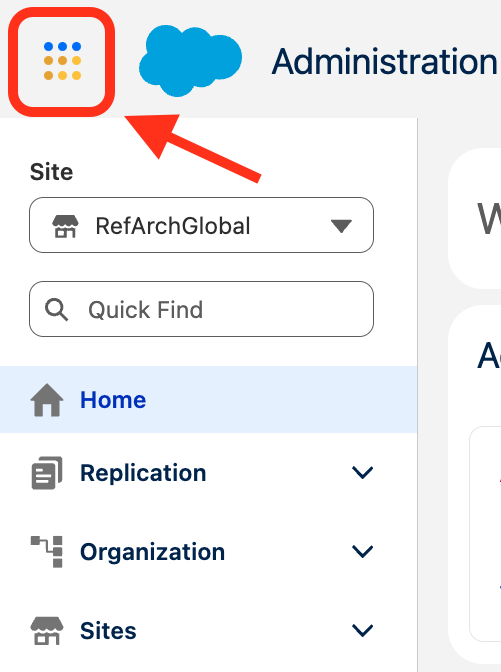Image resolution: width=501 pixels, height=672 pixels.
Task: Select the Home menu item
Action: [x=208, y=399]
